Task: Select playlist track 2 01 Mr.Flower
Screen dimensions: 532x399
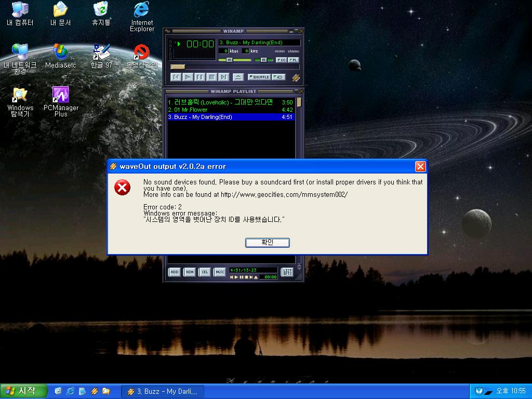Action: 230,110
